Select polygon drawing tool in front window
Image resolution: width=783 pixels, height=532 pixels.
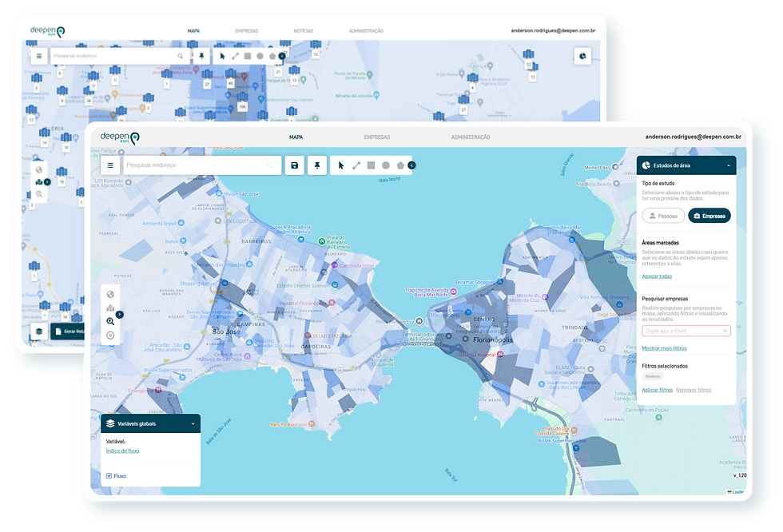[400, 165]
